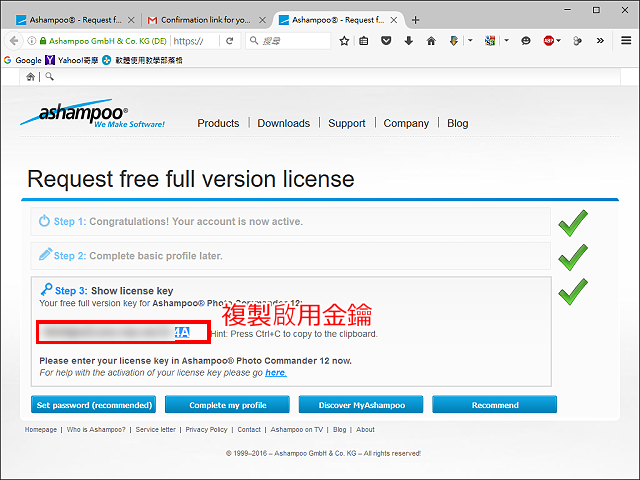The image size is (640, 480).
Task: Open the footer Blog link
Action: coord(339,430)
